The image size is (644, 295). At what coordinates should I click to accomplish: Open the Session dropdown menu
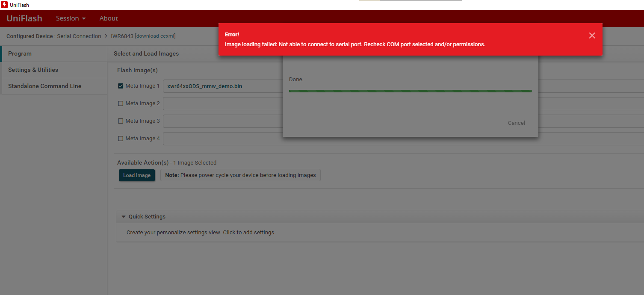pyautogui.click(x=71, y=18)
